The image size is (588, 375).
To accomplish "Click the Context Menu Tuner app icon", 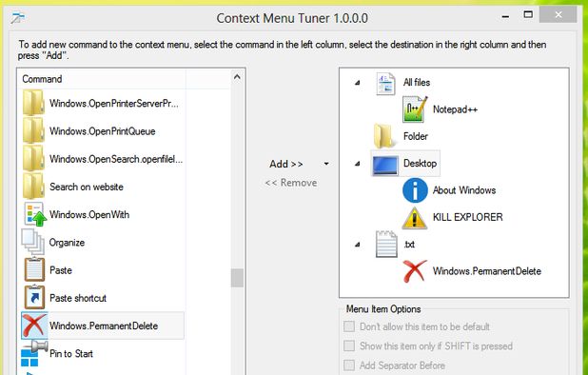I will (17, 18).
